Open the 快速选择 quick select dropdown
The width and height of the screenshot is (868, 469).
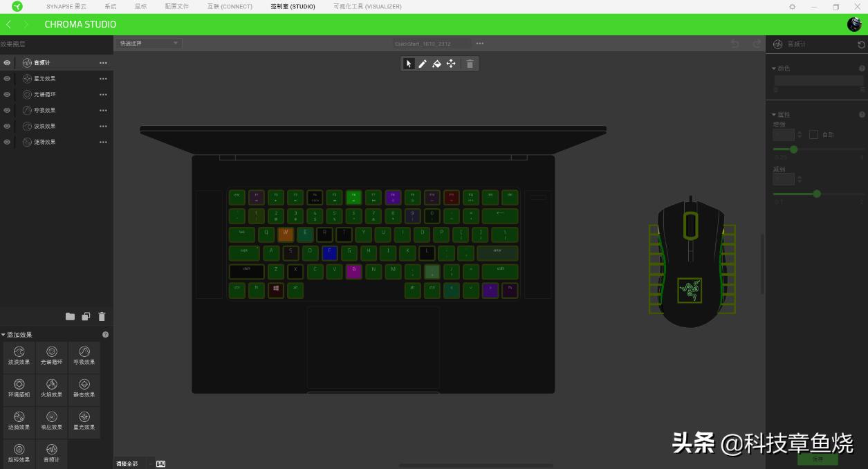click(x=148, y=43)
